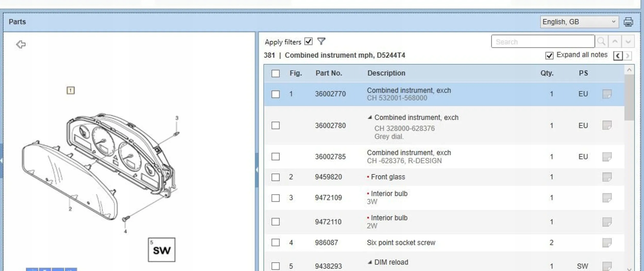Go to previous section chevron
The image size is (644, 271).
(x=618, y=56)
